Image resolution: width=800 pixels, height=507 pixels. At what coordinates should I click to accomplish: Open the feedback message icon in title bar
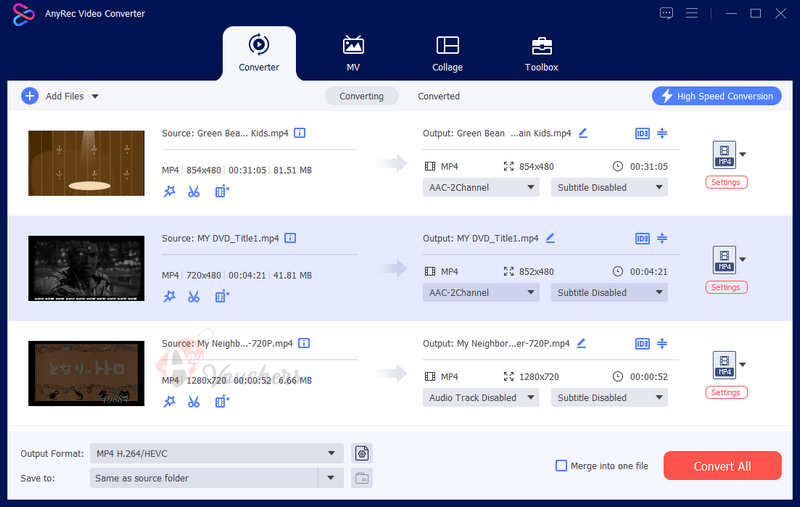coord(666,13)
